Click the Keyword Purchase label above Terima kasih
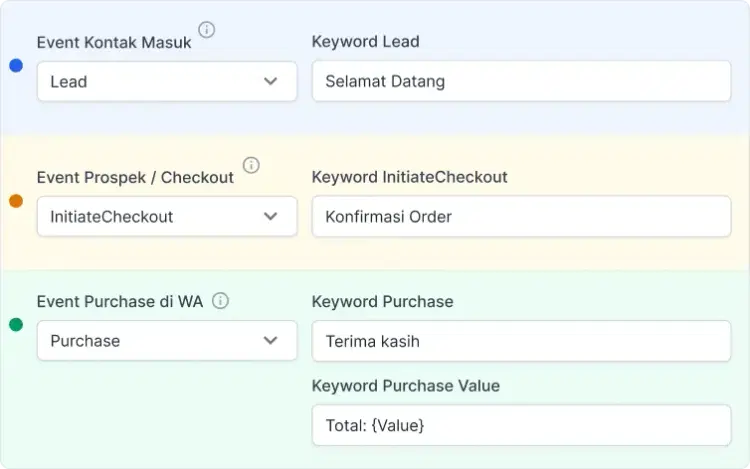 382,301
